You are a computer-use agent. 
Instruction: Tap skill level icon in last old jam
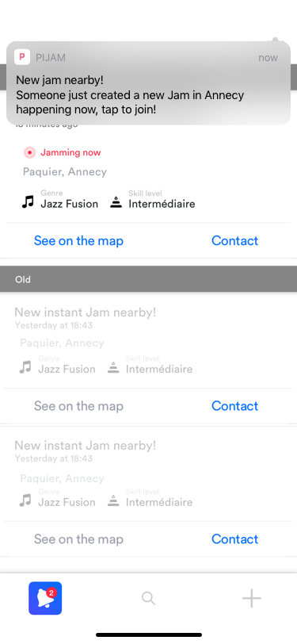(x=113, y=500)
